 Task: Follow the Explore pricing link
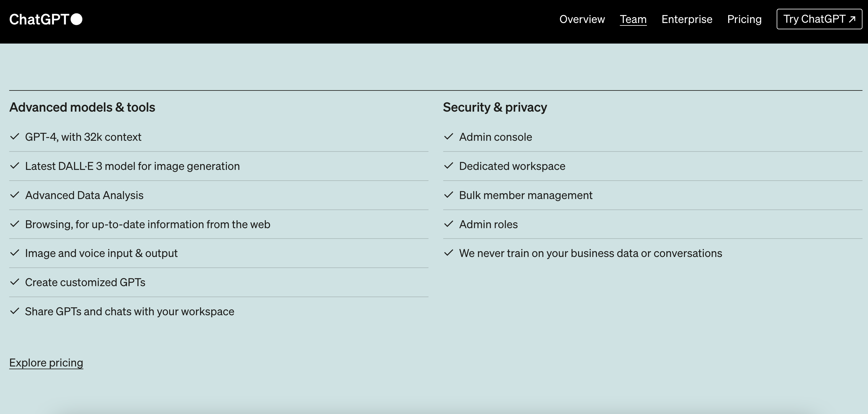tap(46, 362)
